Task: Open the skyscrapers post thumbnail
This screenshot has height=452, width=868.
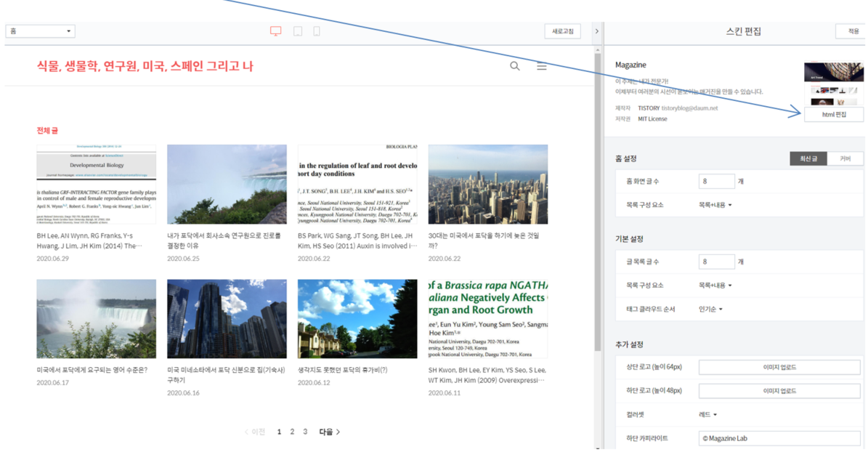Action: tap(227, 318)
